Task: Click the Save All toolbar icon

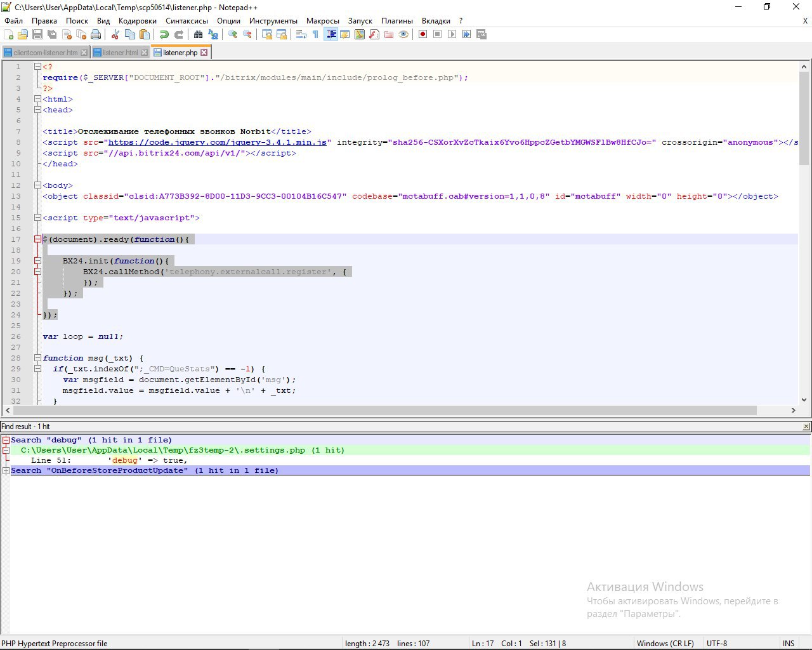Action: 52,34
